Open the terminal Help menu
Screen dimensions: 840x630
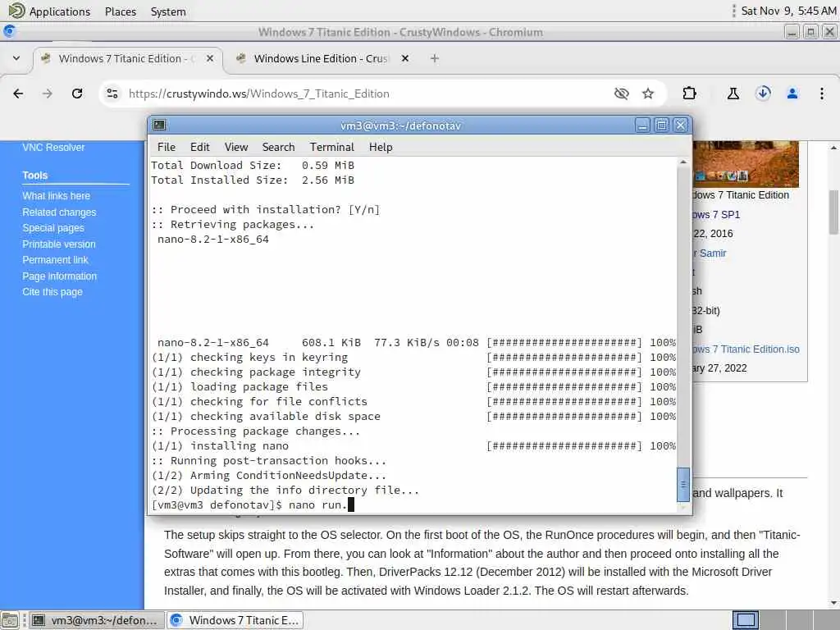click(381, 147)
